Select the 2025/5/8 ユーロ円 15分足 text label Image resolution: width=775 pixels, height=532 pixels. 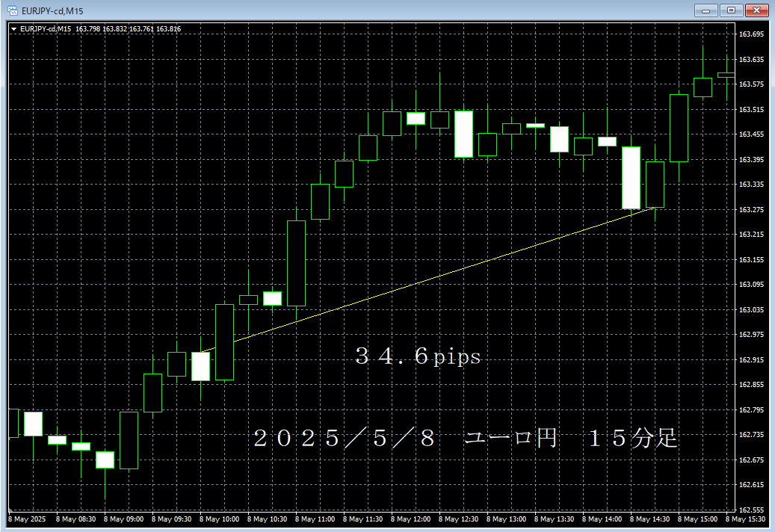pos(465,438)
